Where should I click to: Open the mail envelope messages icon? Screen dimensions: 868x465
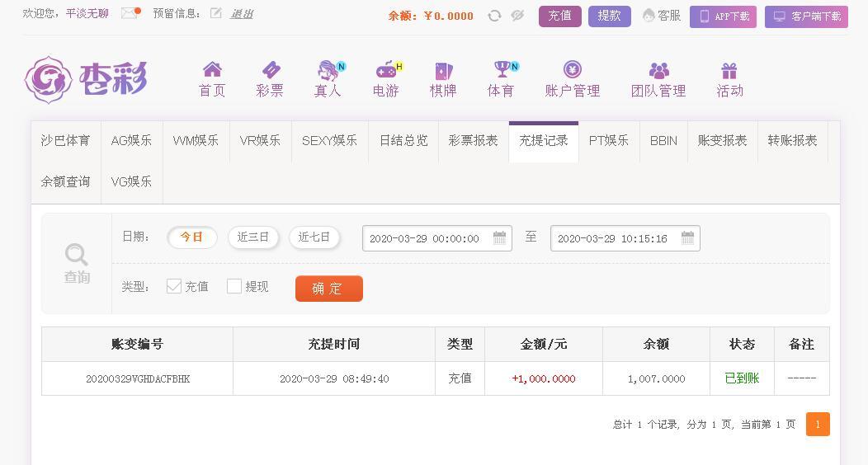[x=130, y=12]
